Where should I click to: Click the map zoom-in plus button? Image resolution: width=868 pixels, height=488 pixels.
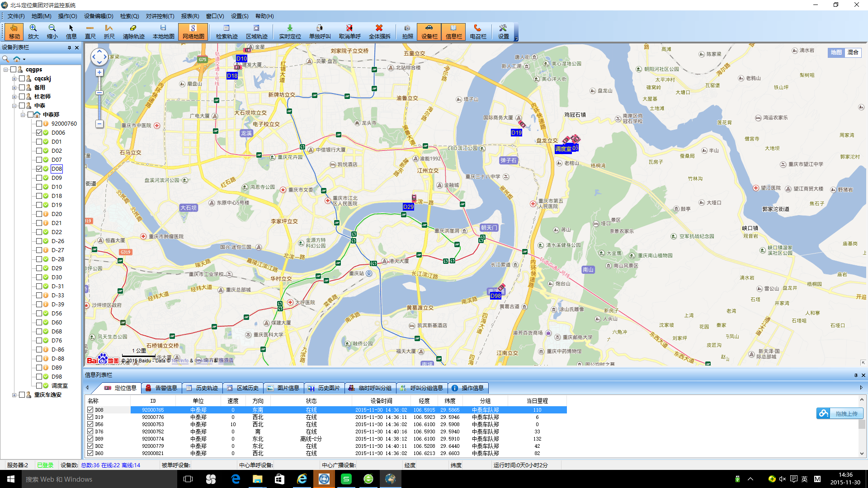tap(99, 72)
